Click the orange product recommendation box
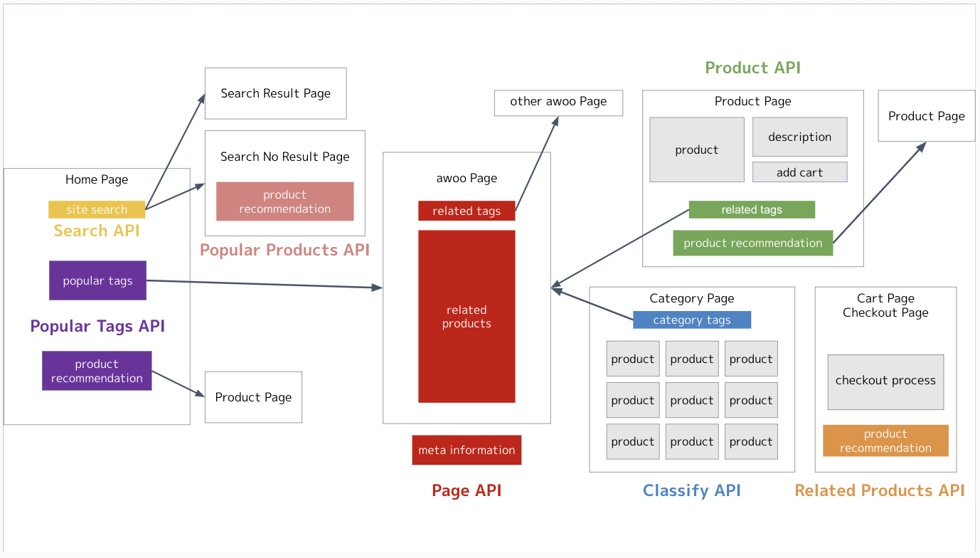Viewport: 980px width, 558px height. point(885,441)
